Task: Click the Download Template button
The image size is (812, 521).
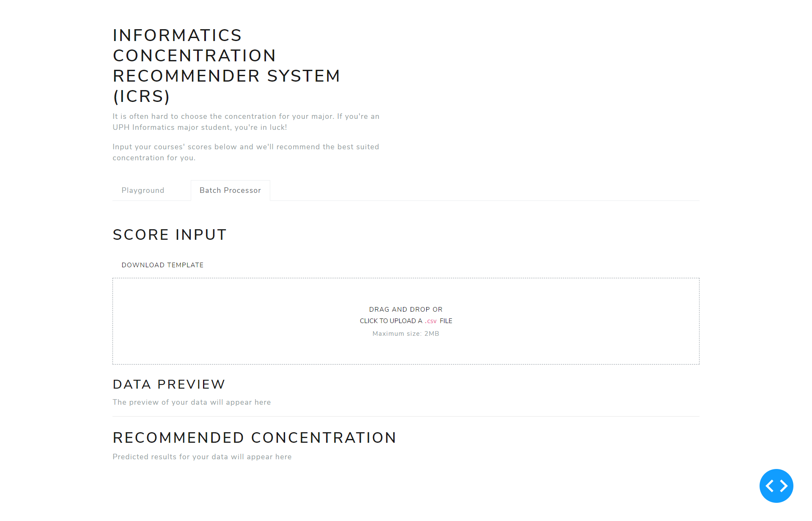Action: click(162, 265)
